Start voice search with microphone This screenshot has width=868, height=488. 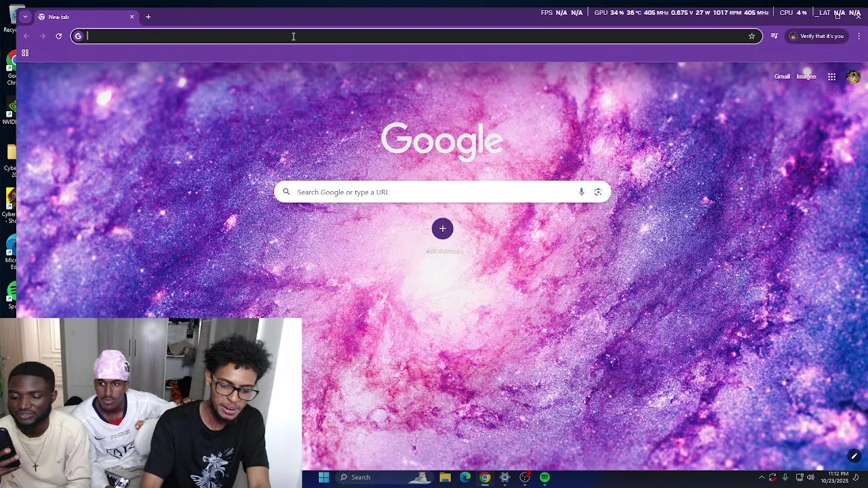click(581, 192)
